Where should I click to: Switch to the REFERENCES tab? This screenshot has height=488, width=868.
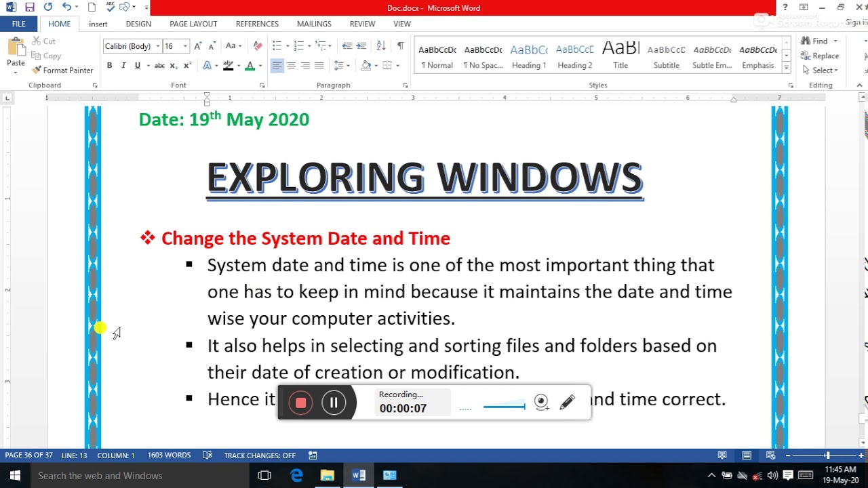pos(257,24)
